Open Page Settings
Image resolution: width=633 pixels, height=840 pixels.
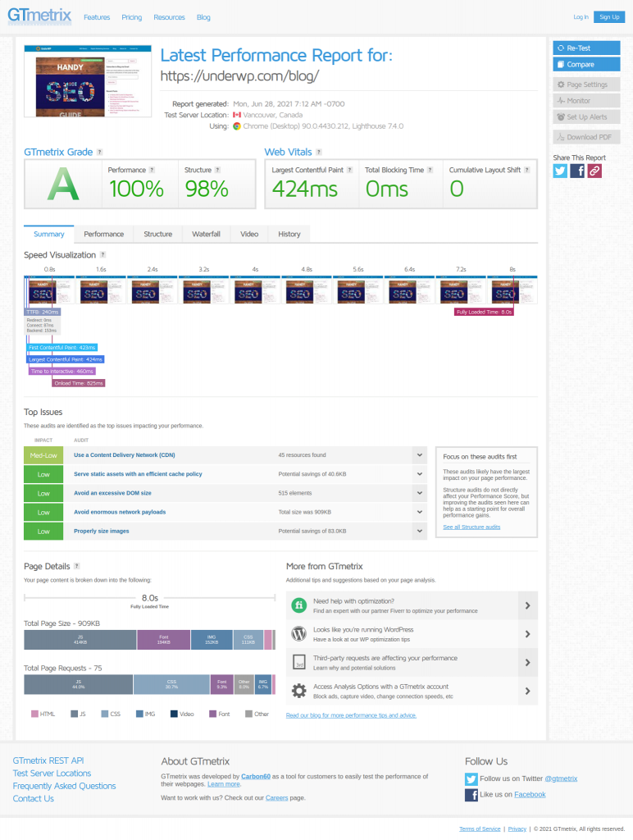(586, 84)
